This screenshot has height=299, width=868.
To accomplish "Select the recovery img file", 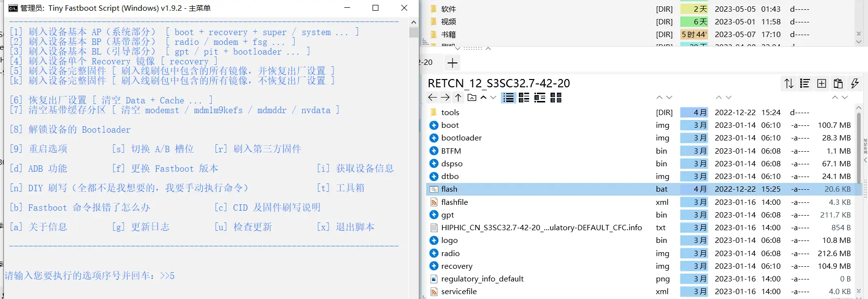I will (456, 266).
